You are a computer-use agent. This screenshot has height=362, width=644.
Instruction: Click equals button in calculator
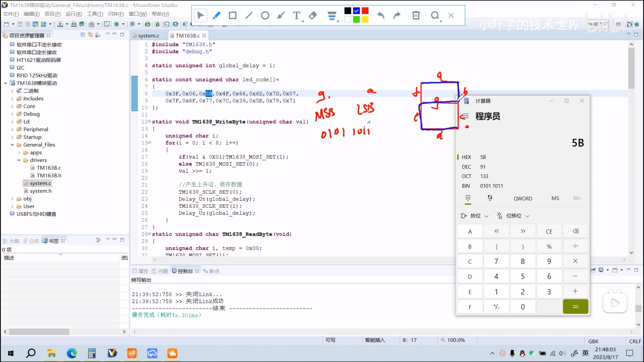click(x=576, y=306)
